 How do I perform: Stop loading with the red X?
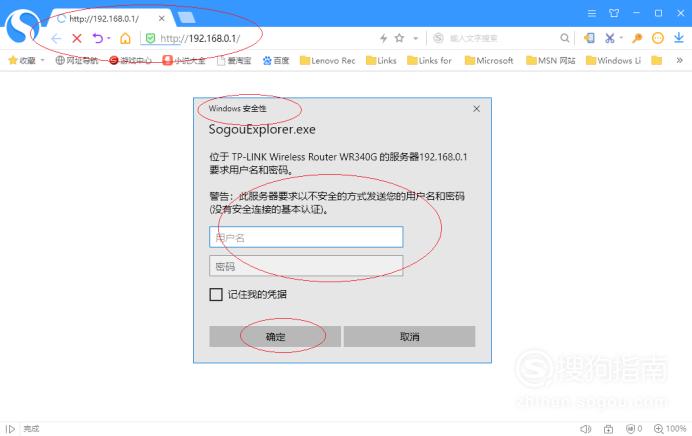tap(77, 38)
